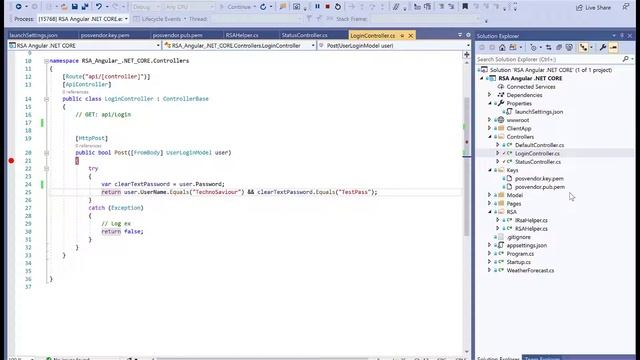640x360 pixels.
Task: Switch to posvendor.key.pem tab
Action: tap(105, 36)
